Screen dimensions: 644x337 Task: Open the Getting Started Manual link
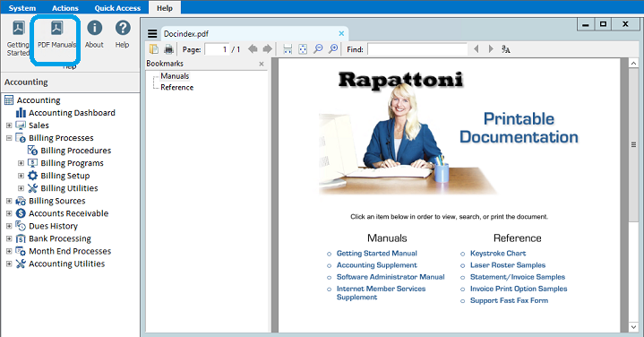pyautogui.click(x=376, y=254)
